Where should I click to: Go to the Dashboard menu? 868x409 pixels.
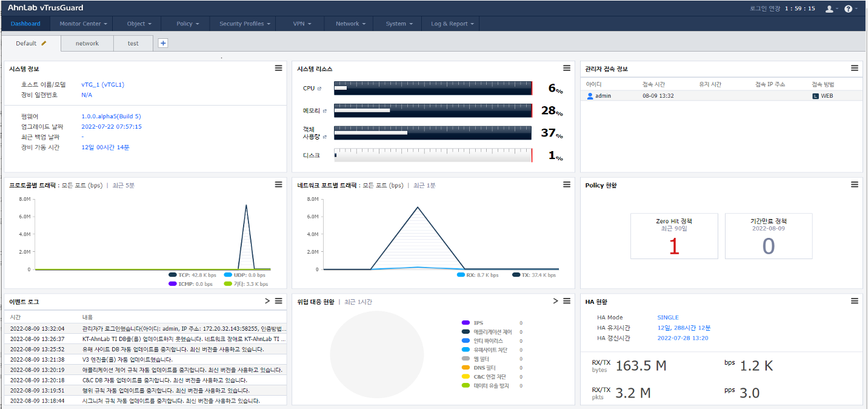point(25,24)
